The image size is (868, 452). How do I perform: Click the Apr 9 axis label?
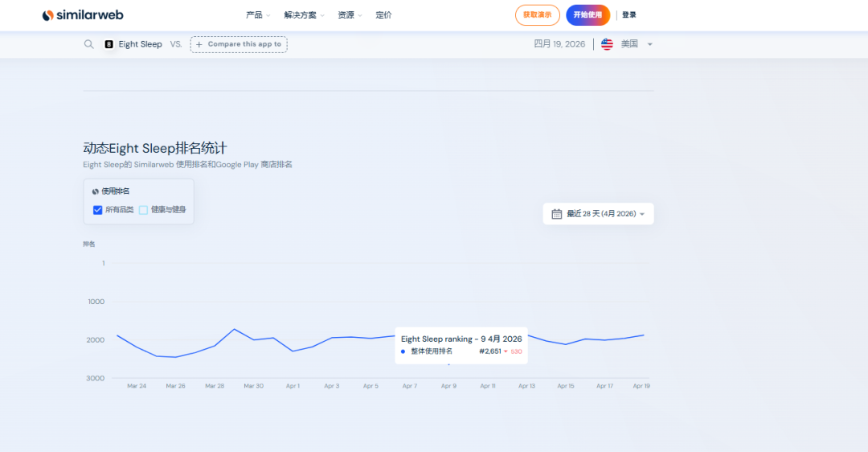point(448,386)
